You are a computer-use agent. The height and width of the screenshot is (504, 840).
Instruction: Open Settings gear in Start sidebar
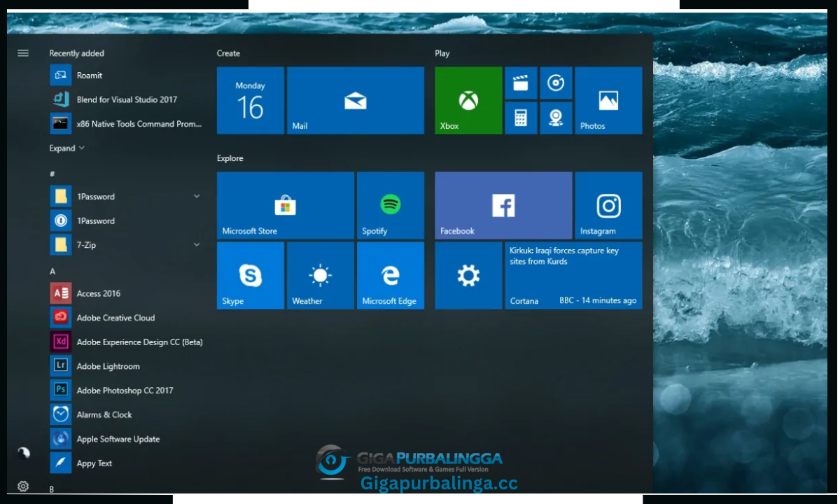pyautogui.click(x=23, y=486)
